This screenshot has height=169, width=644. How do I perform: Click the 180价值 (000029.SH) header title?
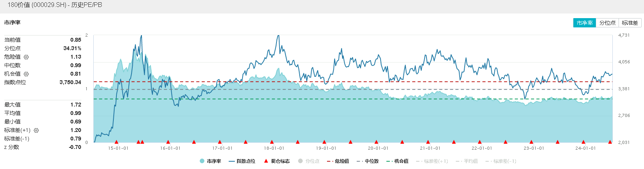click(x=55, y=5)
